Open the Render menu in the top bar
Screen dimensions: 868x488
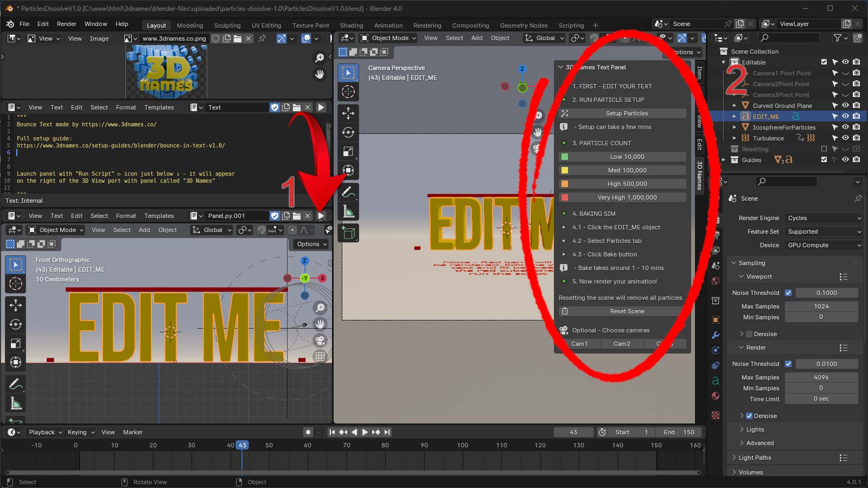(67, 24)
